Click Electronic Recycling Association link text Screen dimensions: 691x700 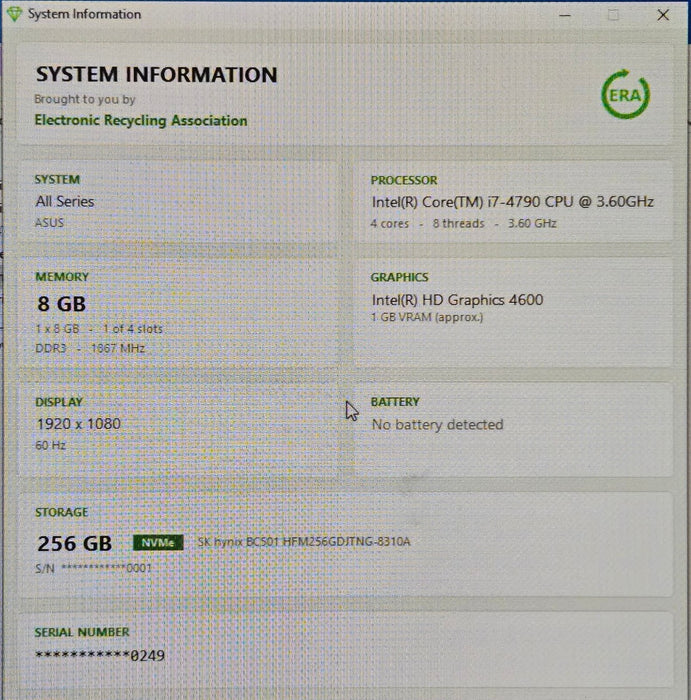point(141,121)
